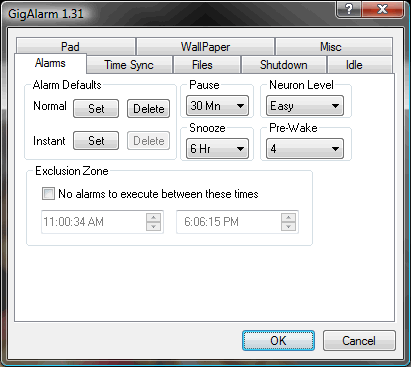Enable No alarms to execute between these times
411x367 pixels.
(x=48, y=194)
